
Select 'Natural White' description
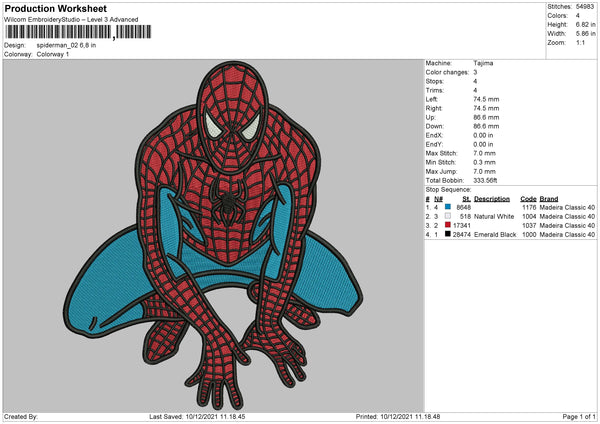coord(494,217)
